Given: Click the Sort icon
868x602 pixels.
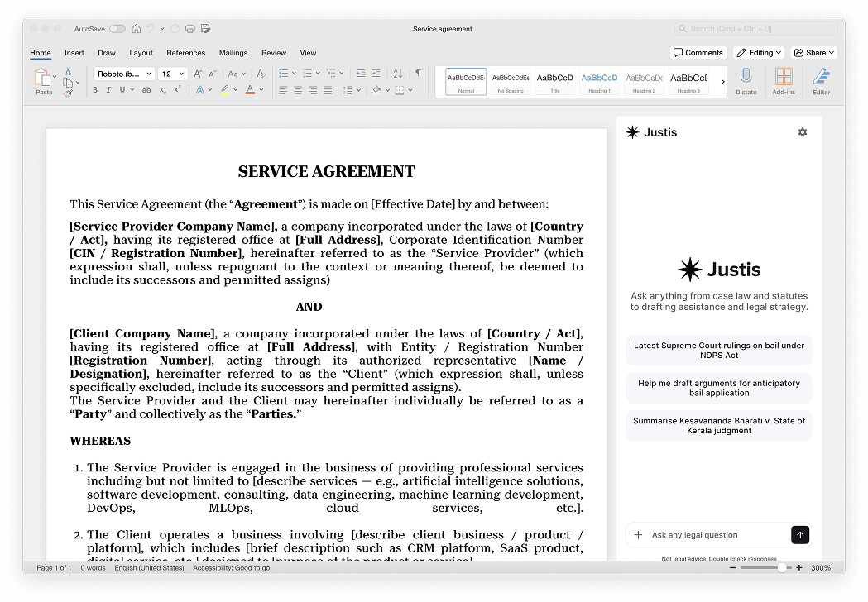Looking at the screenshot, I should coord(396,73).
